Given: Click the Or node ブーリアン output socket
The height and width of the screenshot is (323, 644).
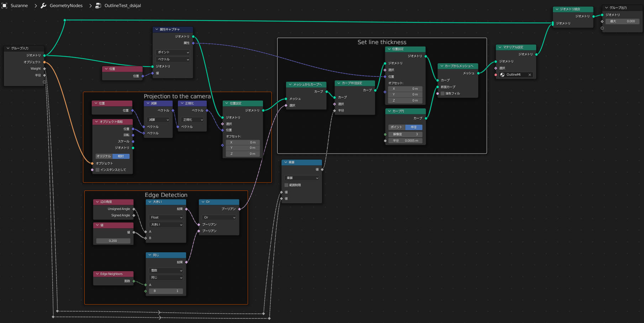Looking at the screenshot, I should (x=239, y=209).
